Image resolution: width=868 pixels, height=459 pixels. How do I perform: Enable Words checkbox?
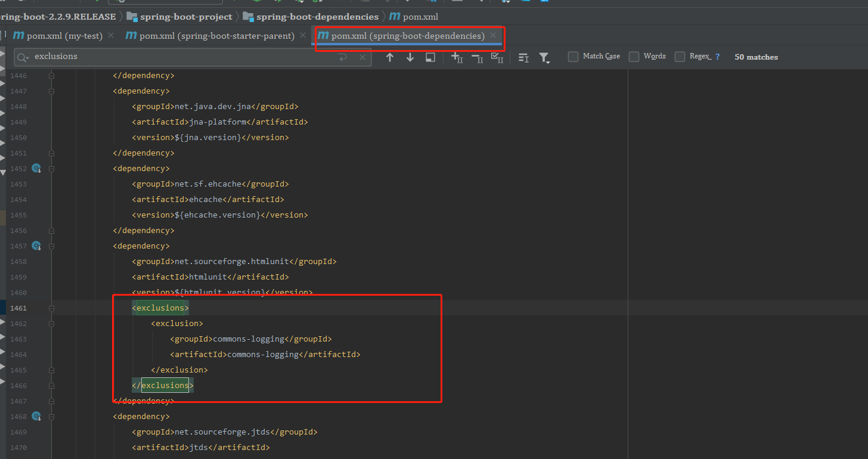(x=634, y=57)
